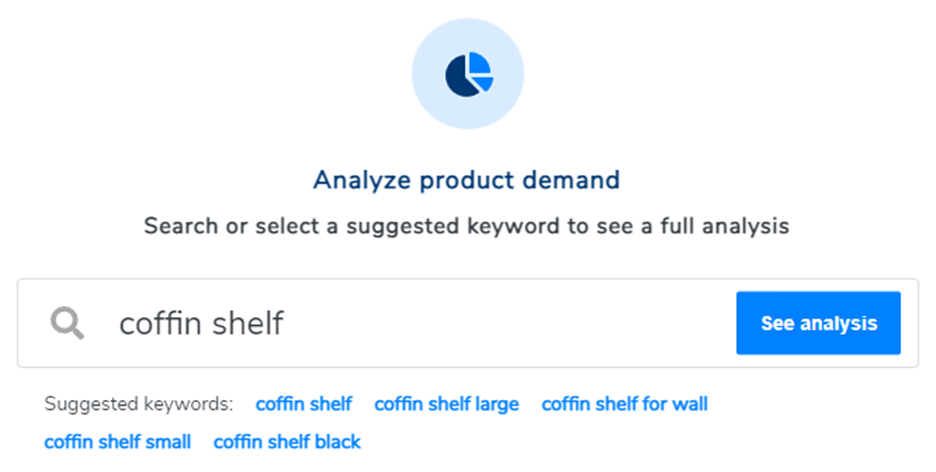Viewport: 936px width, 472px height.
Task: Click the 'Analyze product demand' heading
Action: coord(467,180)
